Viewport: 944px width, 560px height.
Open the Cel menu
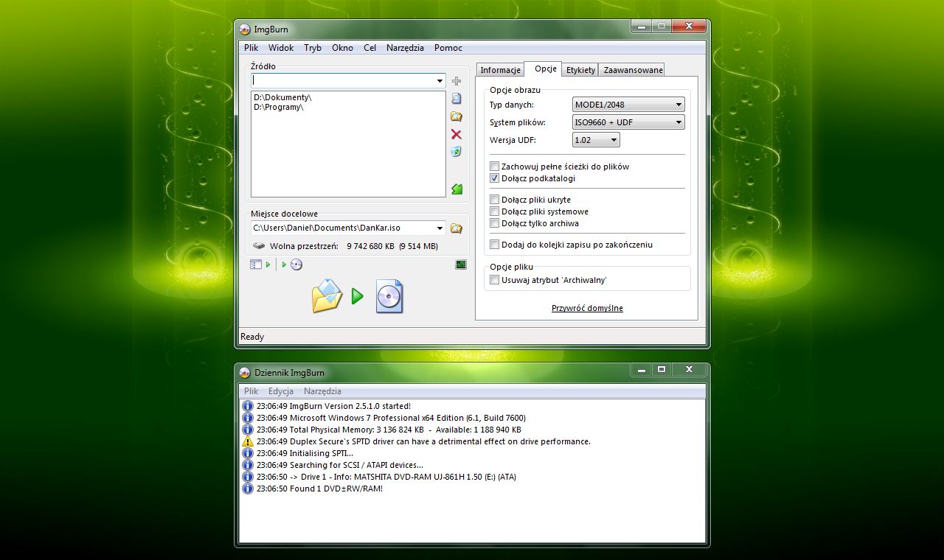click(x=369, y=48)
